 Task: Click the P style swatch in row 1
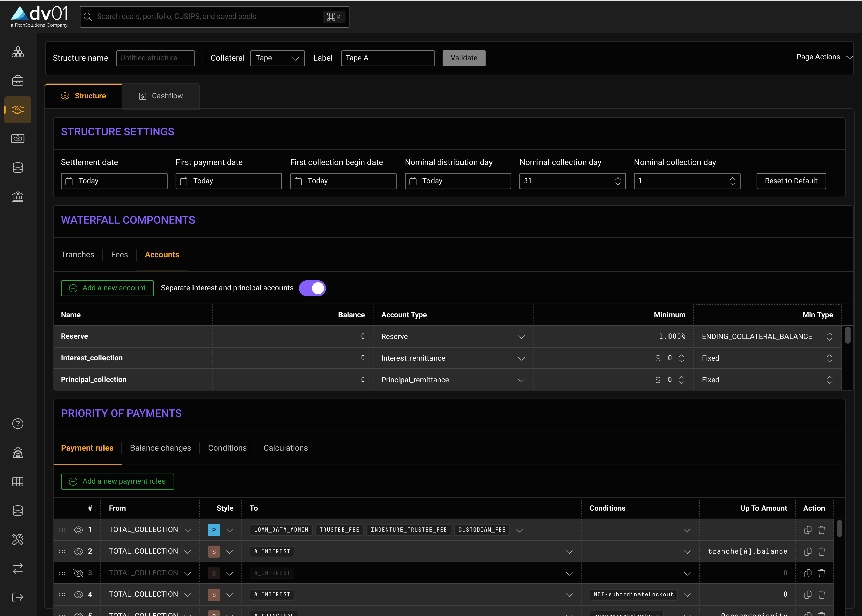coord(214,530)
